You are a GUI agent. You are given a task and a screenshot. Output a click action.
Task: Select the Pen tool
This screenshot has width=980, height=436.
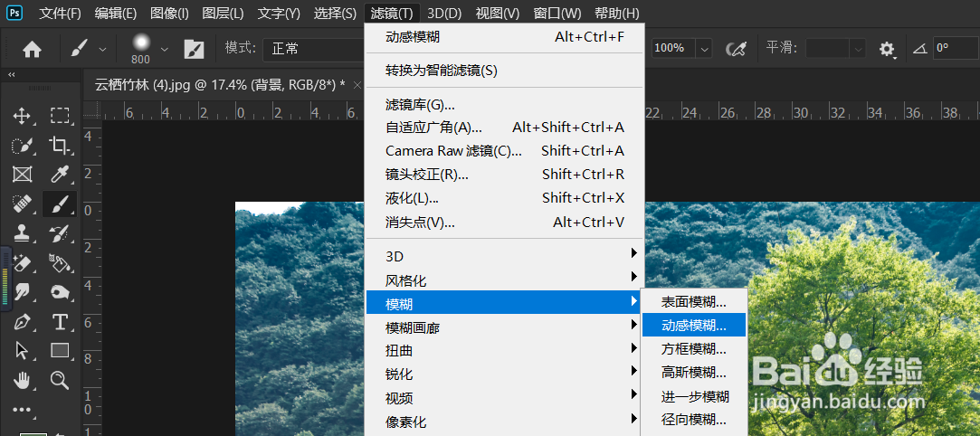click(x=22, y=322)
